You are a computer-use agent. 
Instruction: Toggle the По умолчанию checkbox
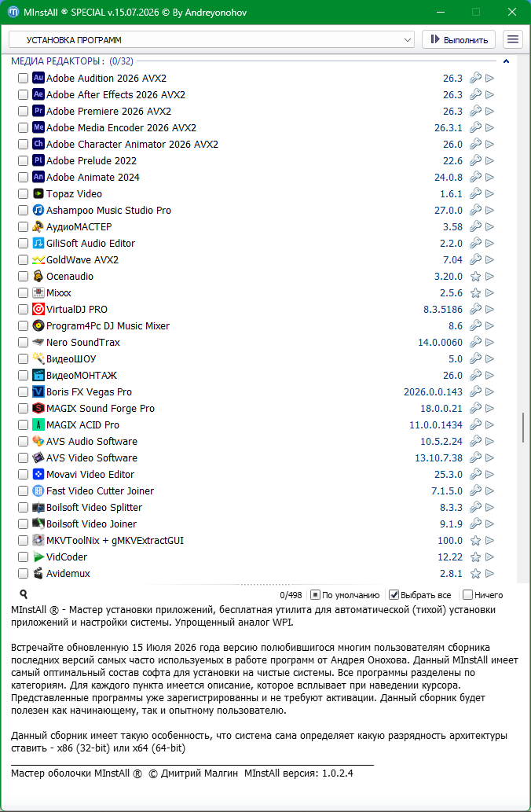pos(315,595)
